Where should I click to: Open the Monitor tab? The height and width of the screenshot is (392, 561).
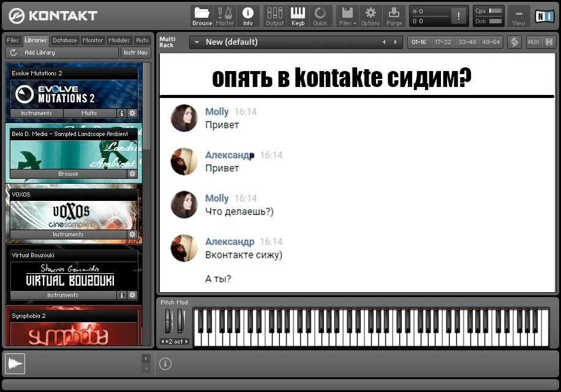tap(92, 40)
